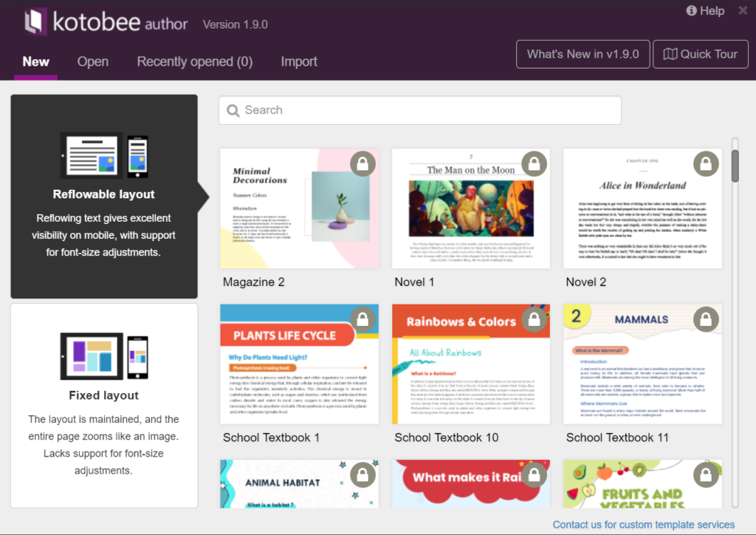Select the Novel 2 template thumbnail
This screenshot has width=756, height=535.
[x=642, y=208]
